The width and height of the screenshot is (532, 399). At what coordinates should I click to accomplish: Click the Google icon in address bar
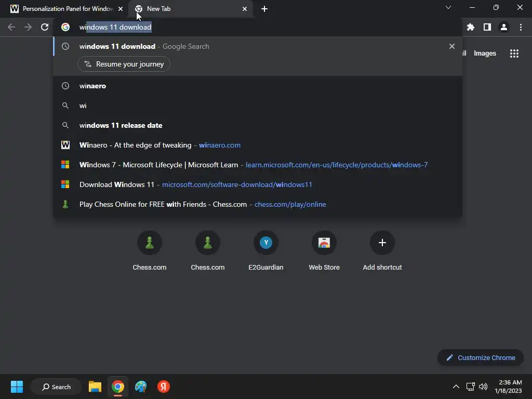(x=65, y=27)
